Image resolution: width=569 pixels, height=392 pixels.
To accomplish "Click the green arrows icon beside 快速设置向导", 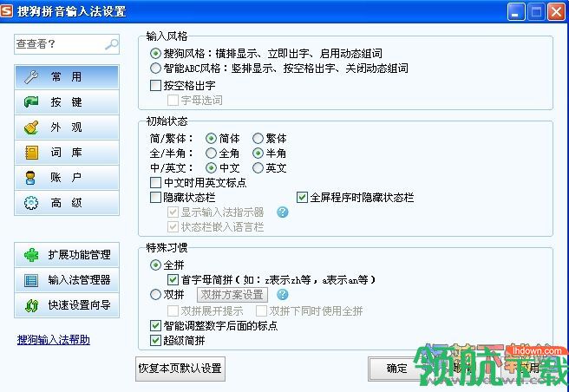I will 31,305.
